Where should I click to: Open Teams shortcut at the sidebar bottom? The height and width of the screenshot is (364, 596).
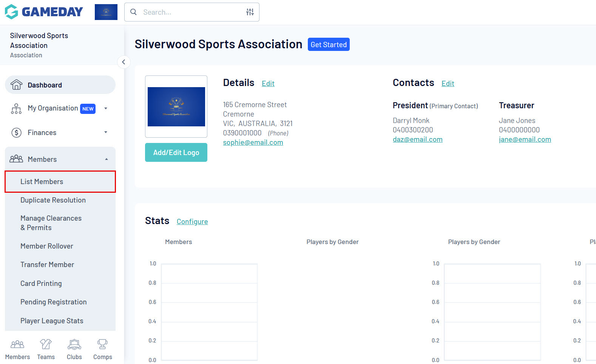click(46, 349)
